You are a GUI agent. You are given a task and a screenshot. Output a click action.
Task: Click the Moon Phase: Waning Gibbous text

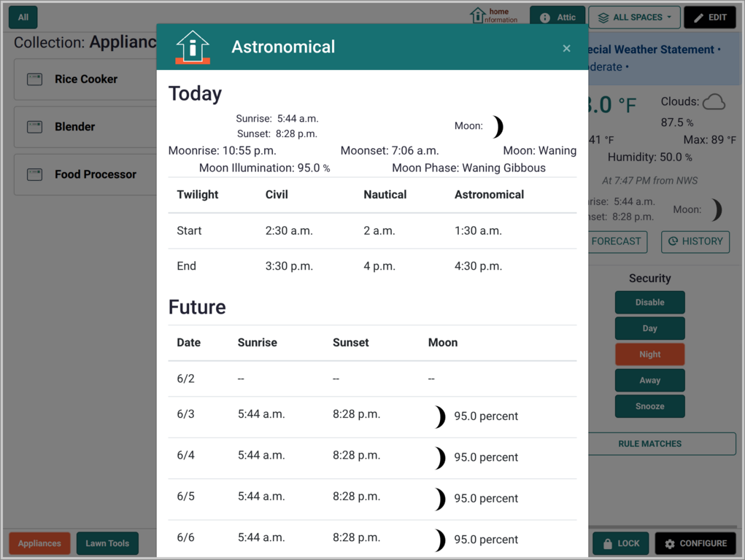pos(468,168)
